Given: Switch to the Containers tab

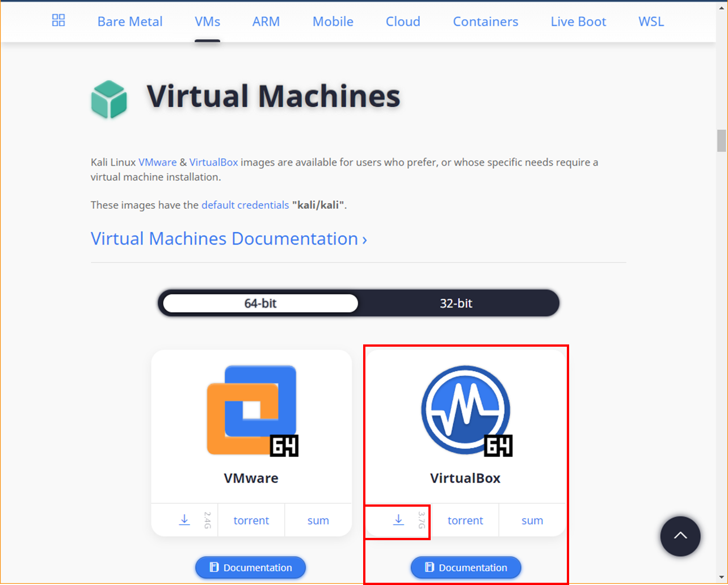Looking at the screenshot, I should (x=485, y=21).
